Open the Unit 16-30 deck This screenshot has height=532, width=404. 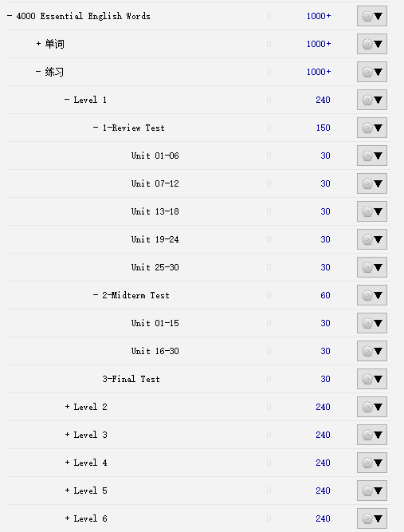[155, 351]
